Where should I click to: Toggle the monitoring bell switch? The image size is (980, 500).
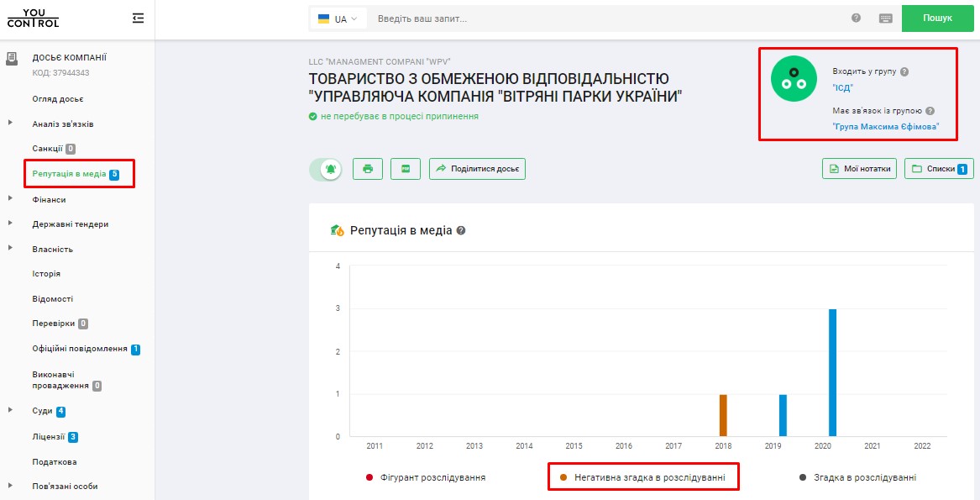pyautogui.click(x=325, y=169)
